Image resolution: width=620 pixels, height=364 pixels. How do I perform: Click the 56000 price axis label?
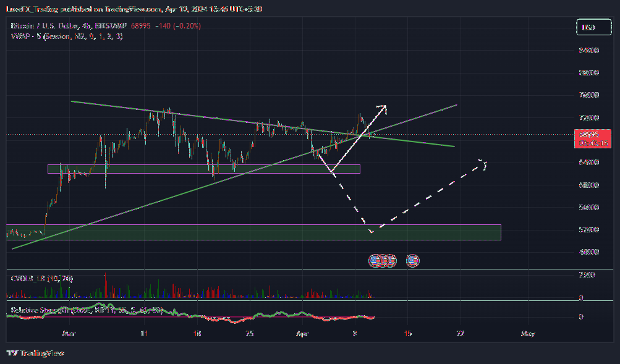click(588, 207)
